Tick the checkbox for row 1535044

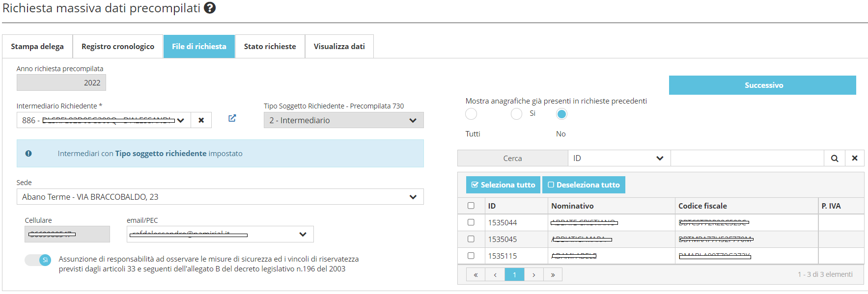click(x=471, y=222)
